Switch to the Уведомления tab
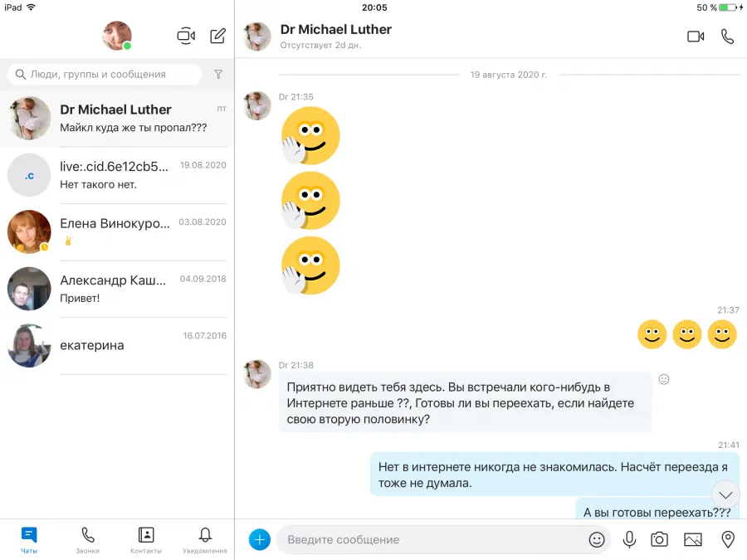Image resolution: width=747 pixels, height=560 pixels. (205, 540)
